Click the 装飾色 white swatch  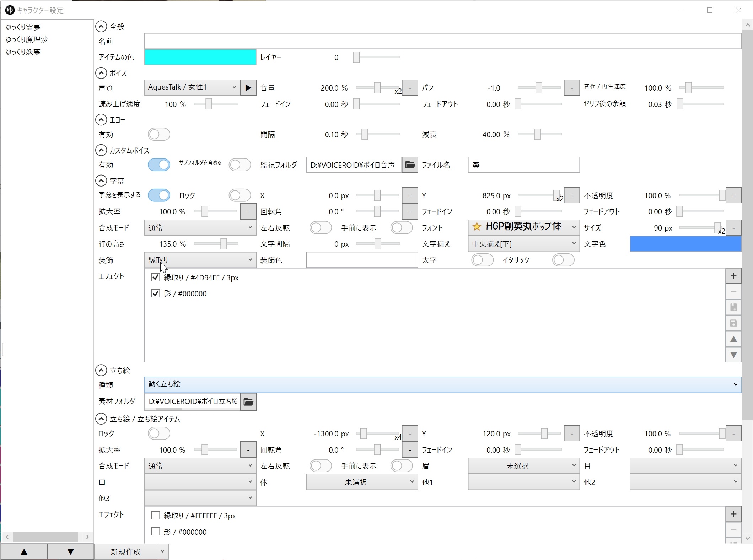(x=362, y=260)
